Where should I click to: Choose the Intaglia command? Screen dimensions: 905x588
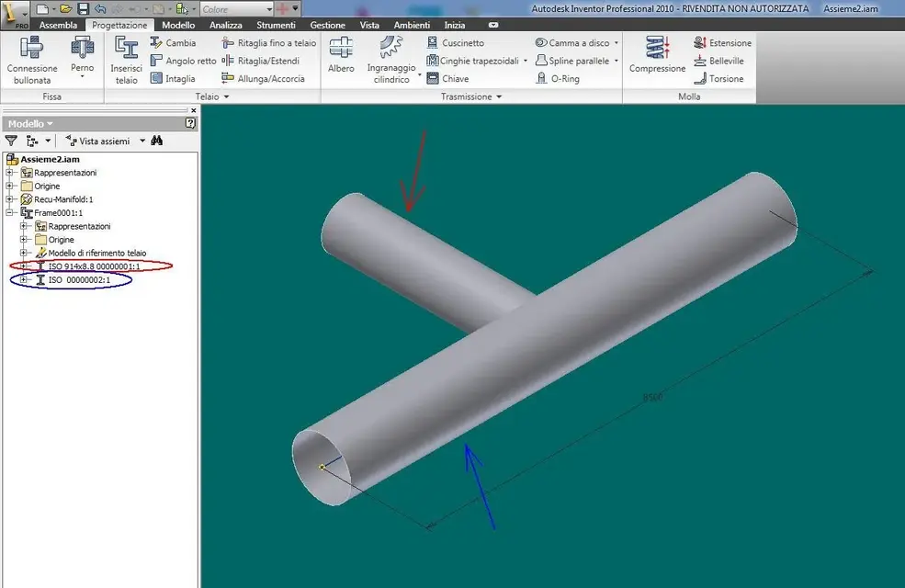click(173, 78)
